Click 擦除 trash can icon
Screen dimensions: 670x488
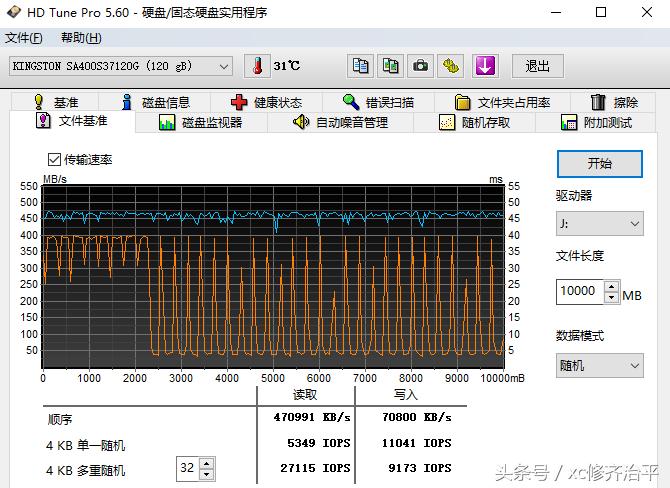(598, 102)
